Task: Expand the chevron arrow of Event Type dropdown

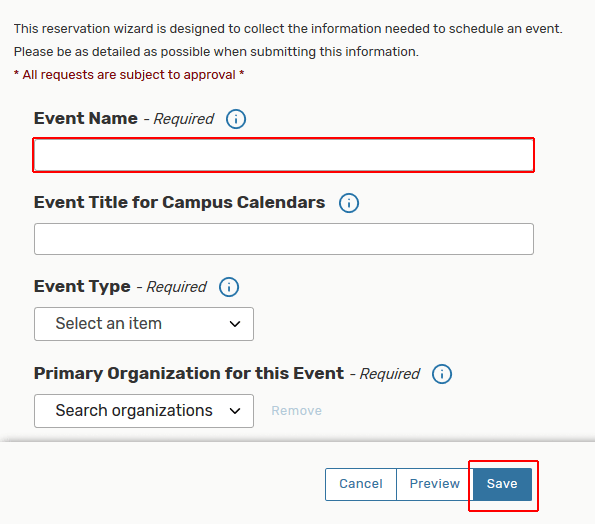Action: coord(235,324)
